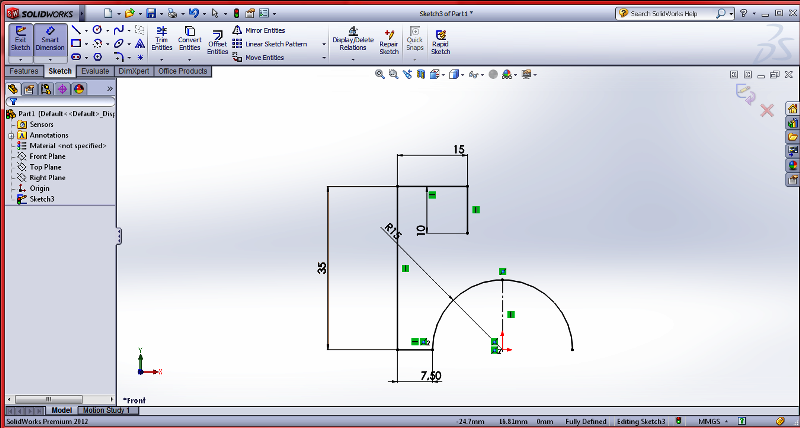The width and height of the screenshot is (800, 428).
Task: Click the Undo icon
Action: tap(193, 13)
